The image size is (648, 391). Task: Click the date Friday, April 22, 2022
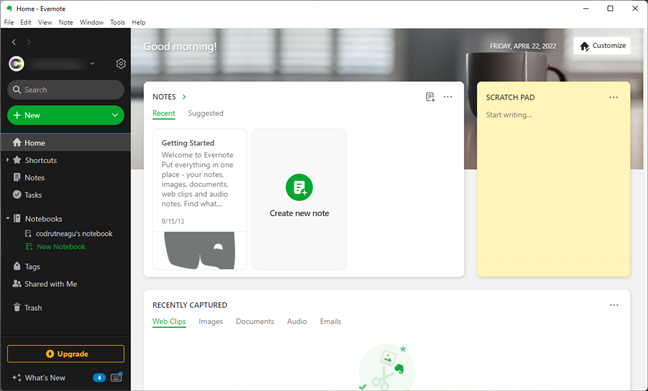pos(523,46)
